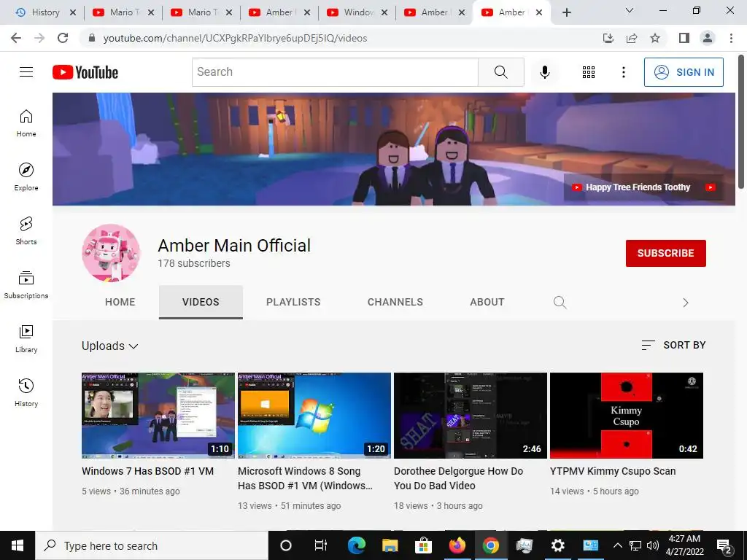This screenshot has width=747, height=560.
Task: Open History in the sidebar
Action: coord(26,393)
